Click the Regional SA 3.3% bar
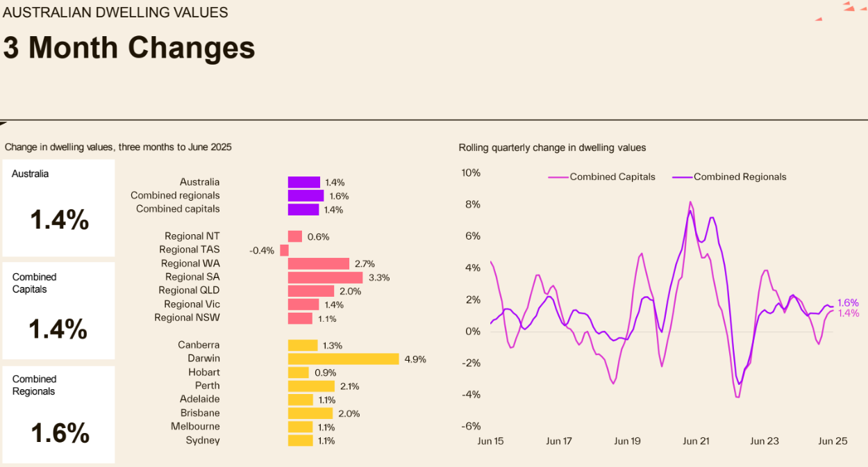 (325, 277)
